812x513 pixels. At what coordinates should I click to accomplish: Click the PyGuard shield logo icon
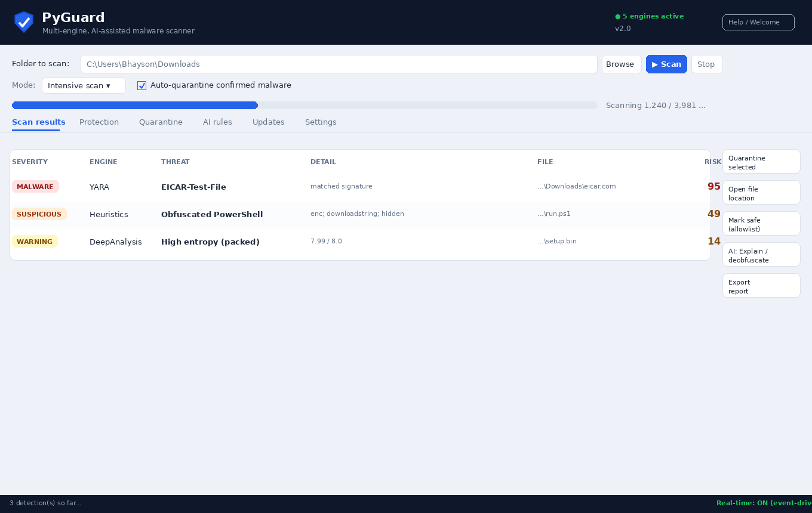[24, 22]
